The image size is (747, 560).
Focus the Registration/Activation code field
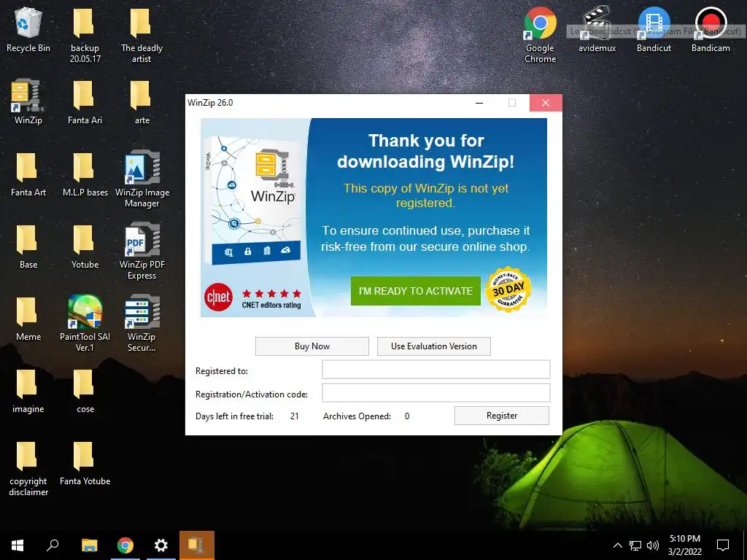(436, 393)
